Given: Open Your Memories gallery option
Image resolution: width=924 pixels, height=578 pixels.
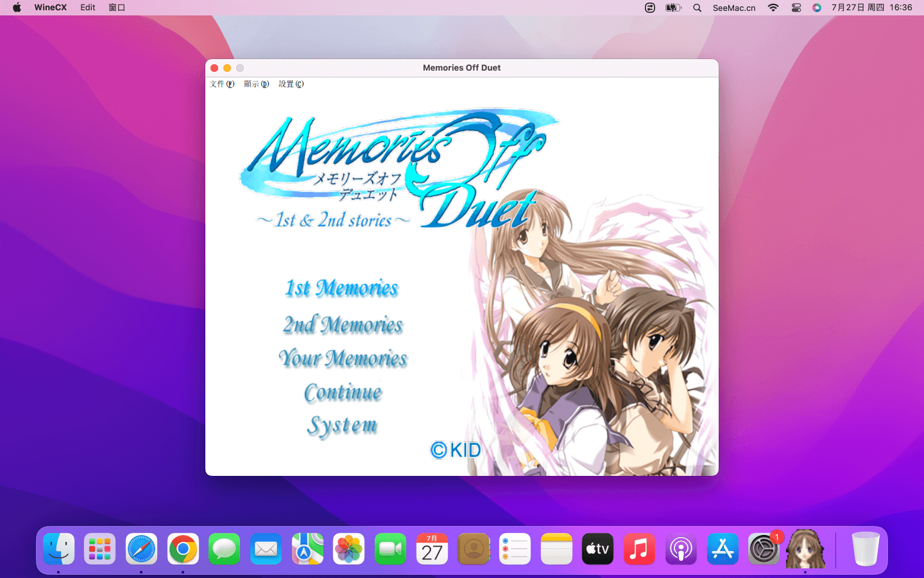Looking at the screenshot, I should pos(343,358).
